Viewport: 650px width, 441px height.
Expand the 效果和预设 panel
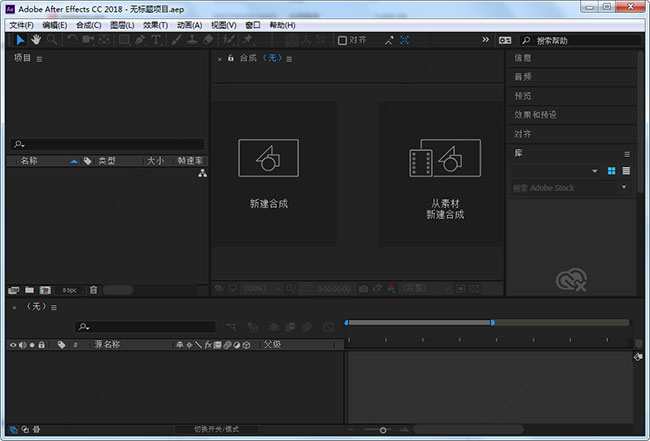535,115
